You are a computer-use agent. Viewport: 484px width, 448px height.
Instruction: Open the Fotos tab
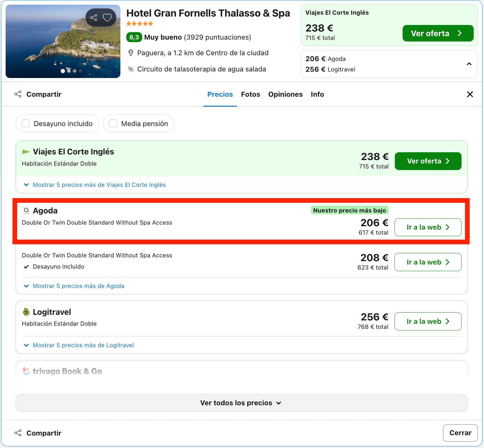pyautogui.click(x=250, y=94)
